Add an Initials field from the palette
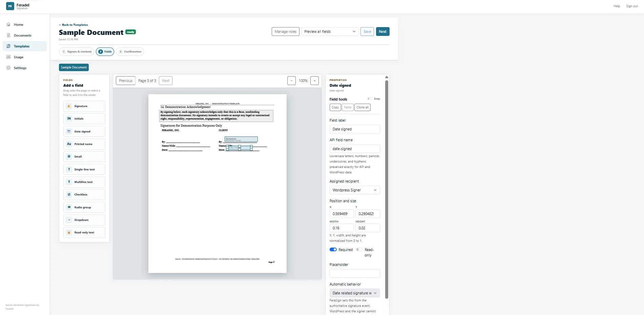644x315 pixels. pyautogui.click(x=84, y=119)
